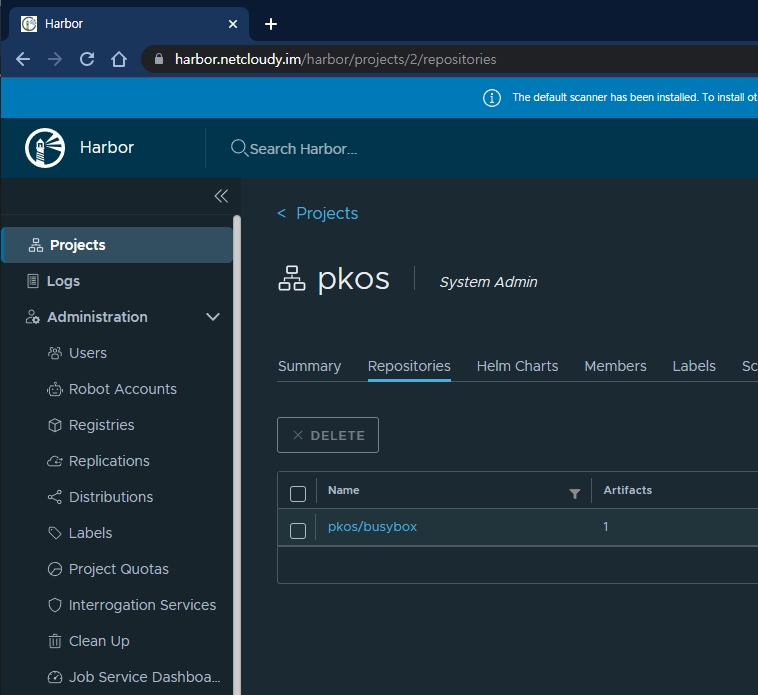Open Clean Up page
Image resolution: width=758 pixels, height=695 pixels.
point(99,641)
